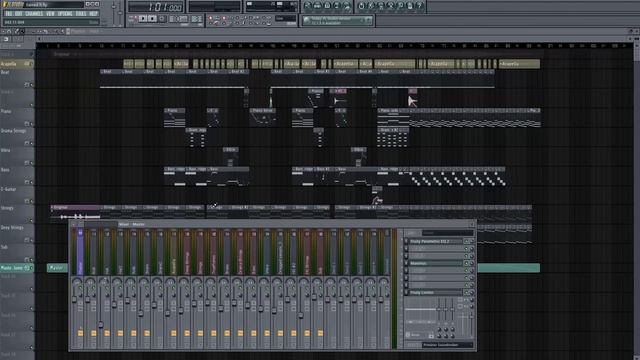Click the question-mark help icon in top toolbar
This screenshot has height=360, width=640.
(419, 6)
